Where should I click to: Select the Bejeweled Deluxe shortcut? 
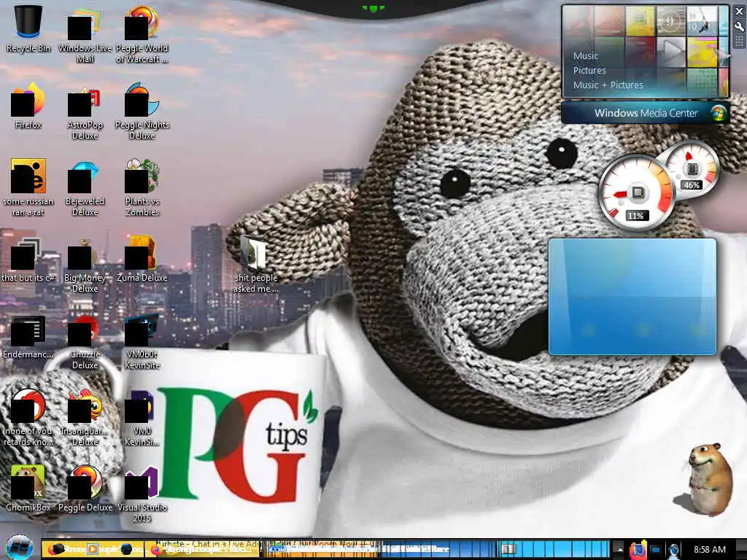click(85, 189)
